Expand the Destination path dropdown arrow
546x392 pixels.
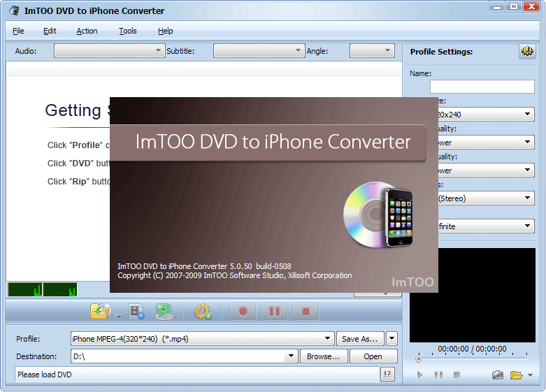click(x=291, y=356)
